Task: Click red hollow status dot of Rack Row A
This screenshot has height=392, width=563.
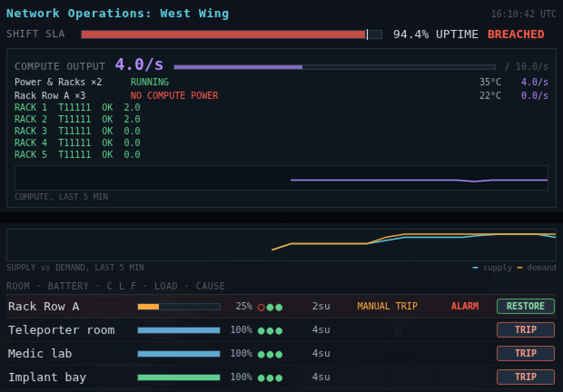Action: [261, 307]
